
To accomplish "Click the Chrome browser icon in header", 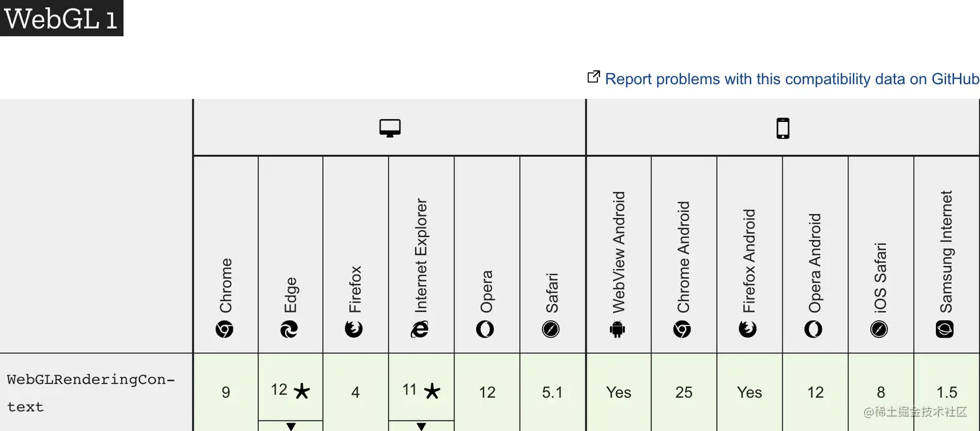I will coord(224,329).
